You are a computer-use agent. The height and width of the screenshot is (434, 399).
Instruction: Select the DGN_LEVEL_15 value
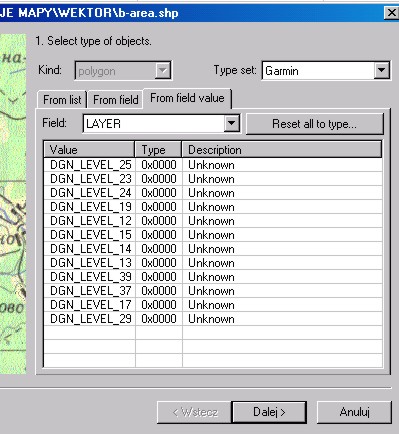(91, 235)
